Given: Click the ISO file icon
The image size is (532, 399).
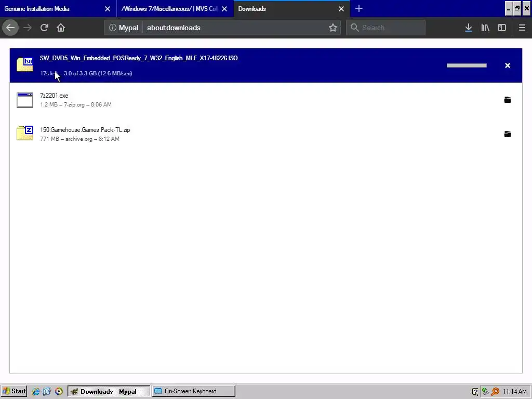Looking at the screenshot, I should click(25, 64).
